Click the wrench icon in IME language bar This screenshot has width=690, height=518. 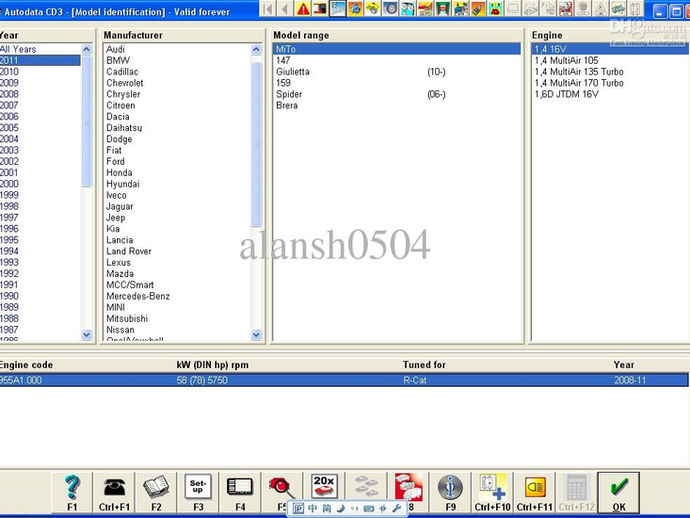point(396,508)
